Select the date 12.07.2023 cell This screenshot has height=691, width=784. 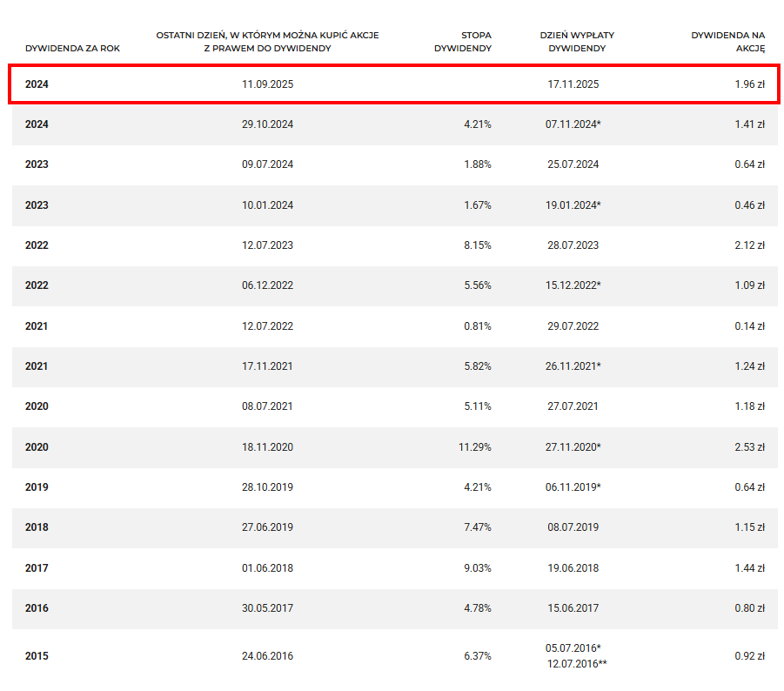coord(267,245)
